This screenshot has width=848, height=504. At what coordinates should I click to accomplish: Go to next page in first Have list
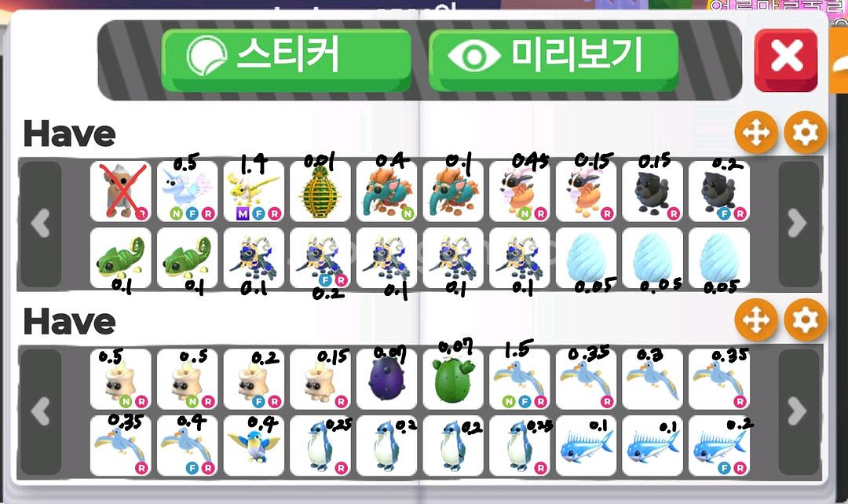tap(797, 224)
